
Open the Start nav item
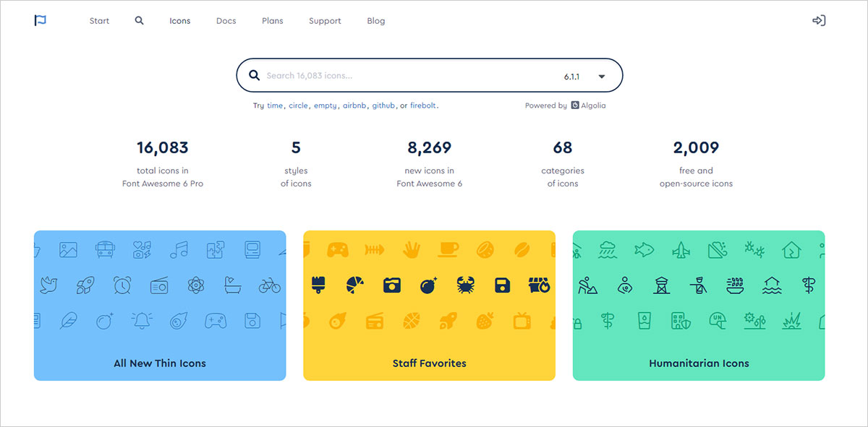[100, 21]
